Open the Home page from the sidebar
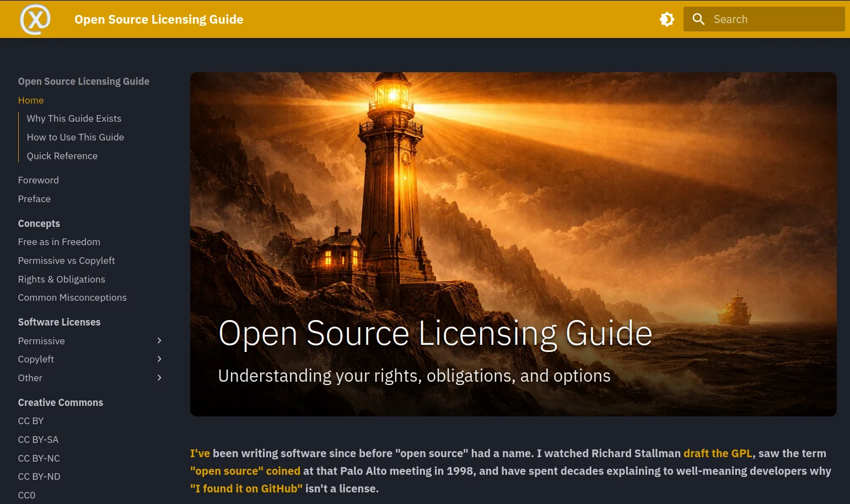The height and width of the screenshot is (504, 850). tap(30, 100)
